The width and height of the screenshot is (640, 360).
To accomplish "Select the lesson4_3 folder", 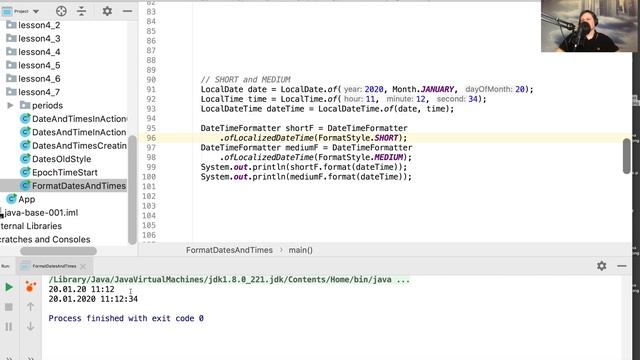I will tap(33, 38).
